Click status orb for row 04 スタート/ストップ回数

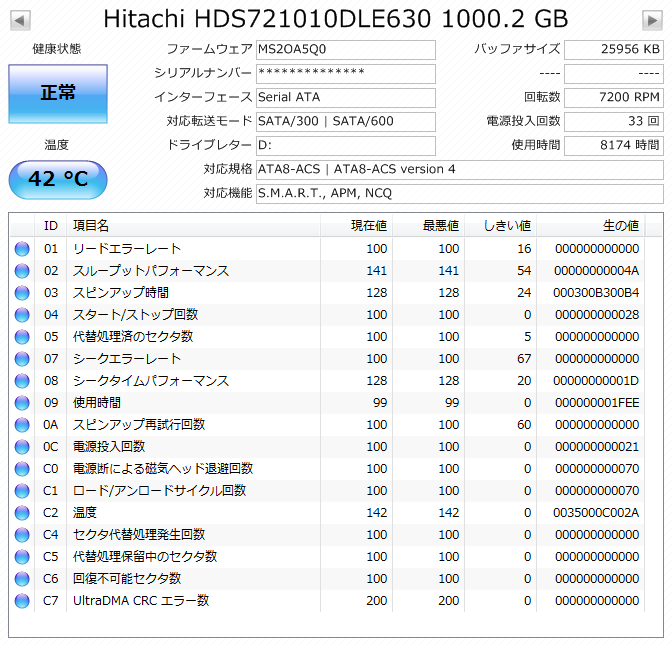click(x=22, y=315)
